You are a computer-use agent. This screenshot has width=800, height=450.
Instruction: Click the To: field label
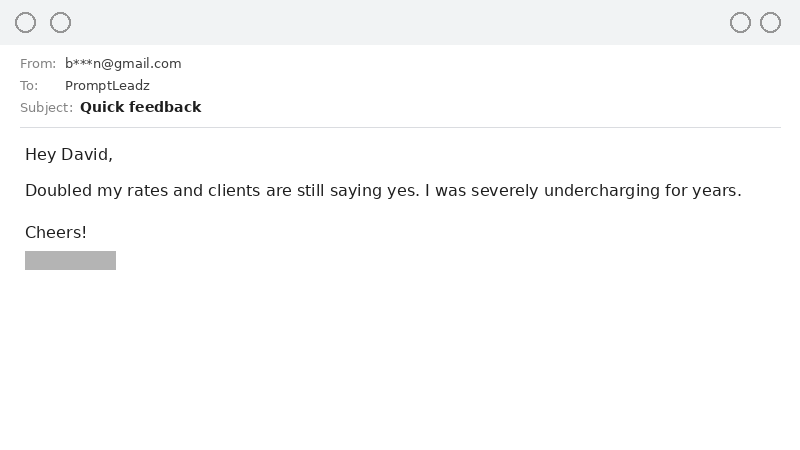coord(29,86)
